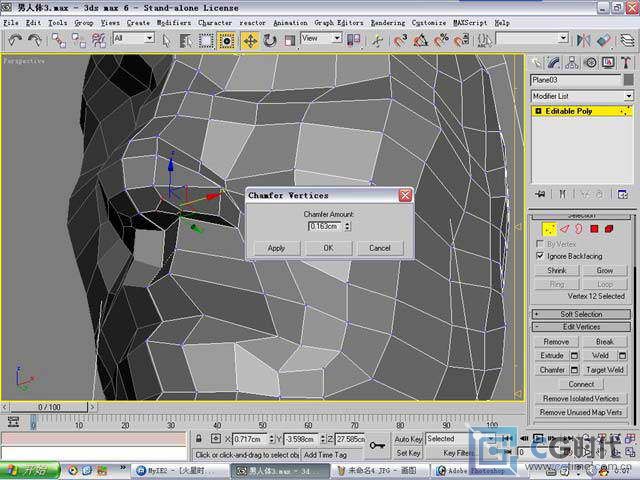Select Vertex sub-object level icon

pos(549,229)
